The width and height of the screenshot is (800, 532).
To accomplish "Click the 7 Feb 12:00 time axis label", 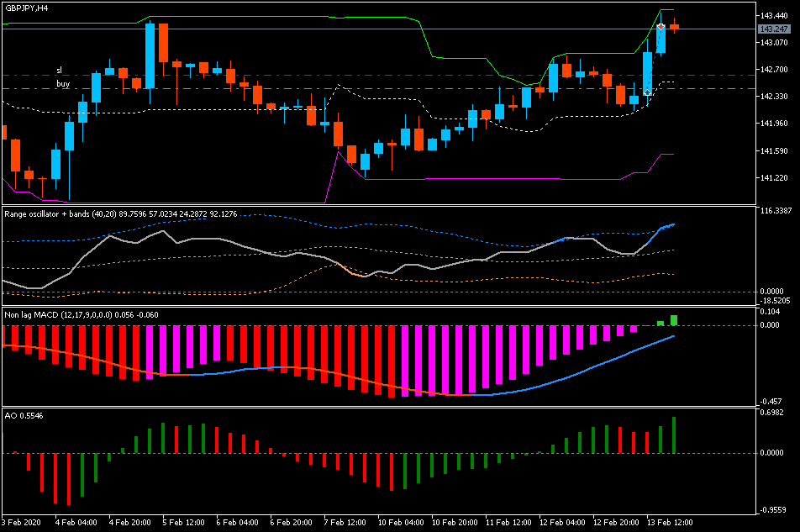I will (x=345, y=522).
